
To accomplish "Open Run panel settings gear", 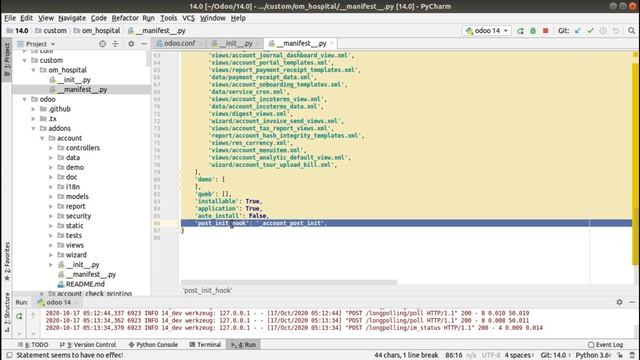I will point(619,302).
